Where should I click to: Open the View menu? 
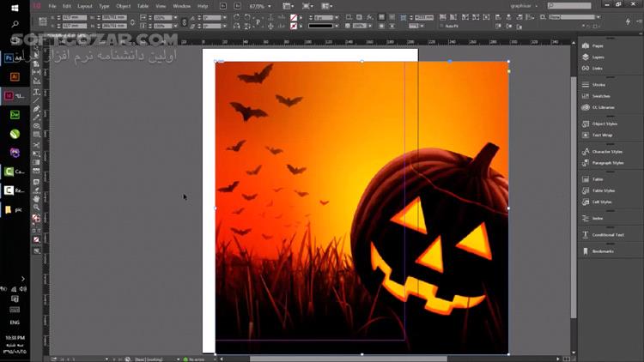[161, 6]
